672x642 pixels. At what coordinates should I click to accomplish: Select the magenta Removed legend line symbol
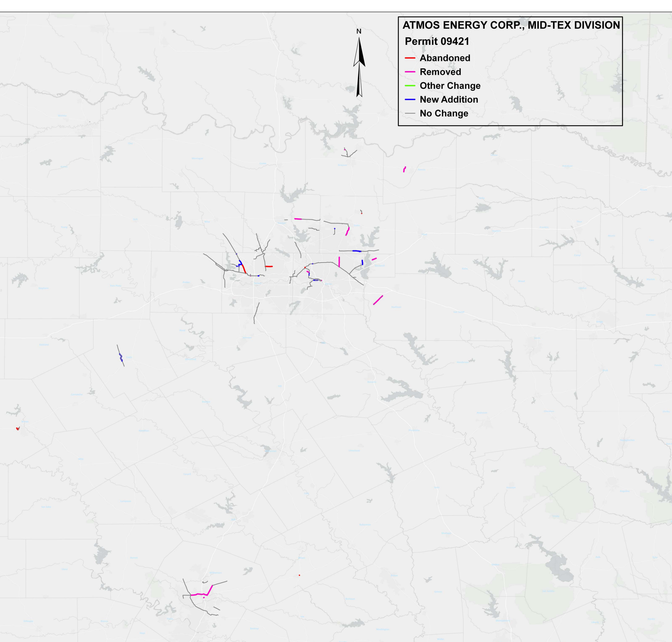410,72
